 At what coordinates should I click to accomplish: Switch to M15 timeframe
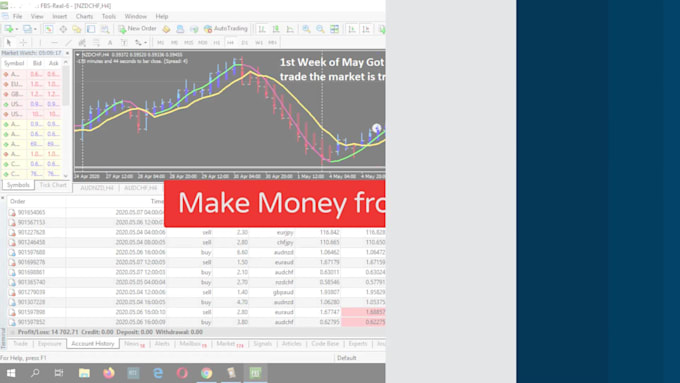[188, 43]
